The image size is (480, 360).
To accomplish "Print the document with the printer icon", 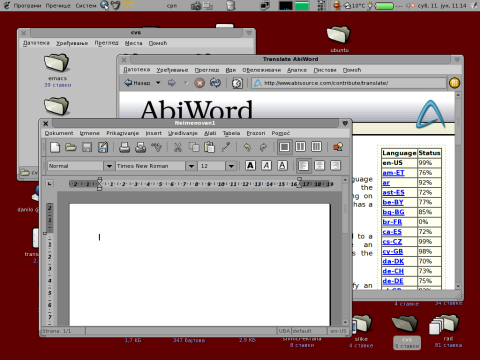I will pos(124,147).
